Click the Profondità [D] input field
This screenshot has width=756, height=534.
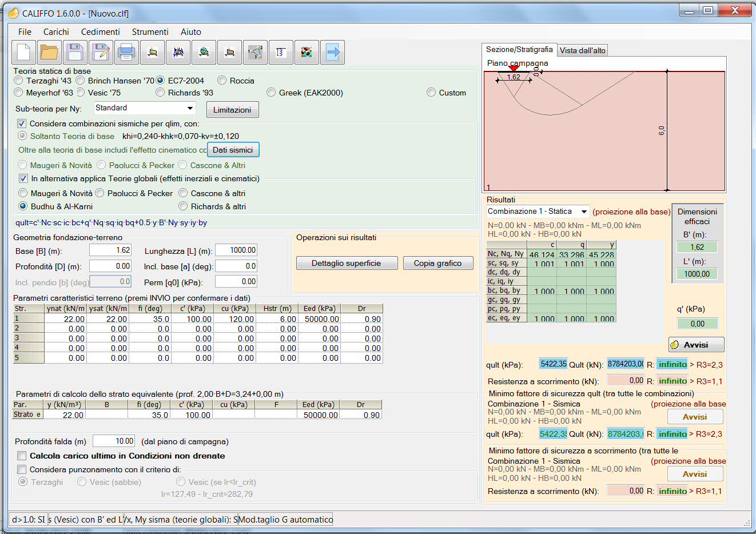click(x=110, y=266)
